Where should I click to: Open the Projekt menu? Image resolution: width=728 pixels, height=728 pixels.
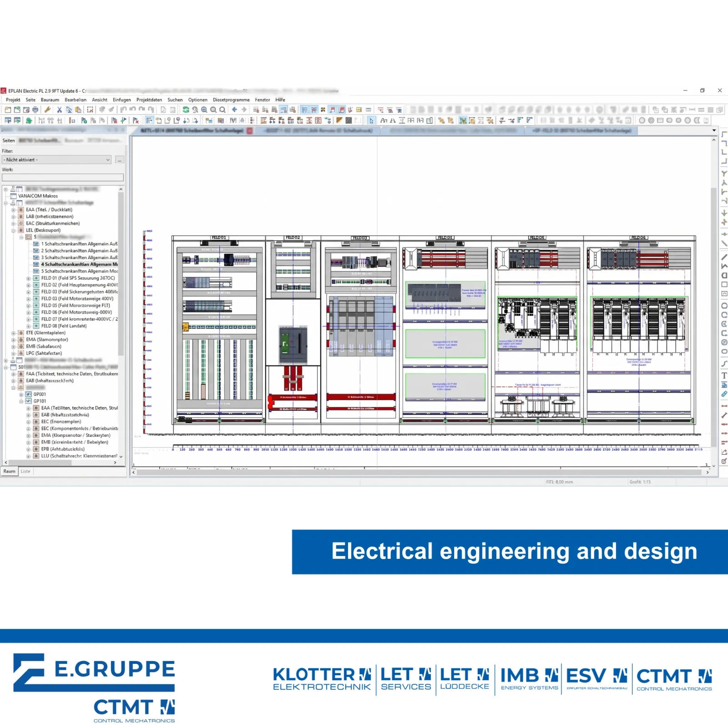(13, 100)
